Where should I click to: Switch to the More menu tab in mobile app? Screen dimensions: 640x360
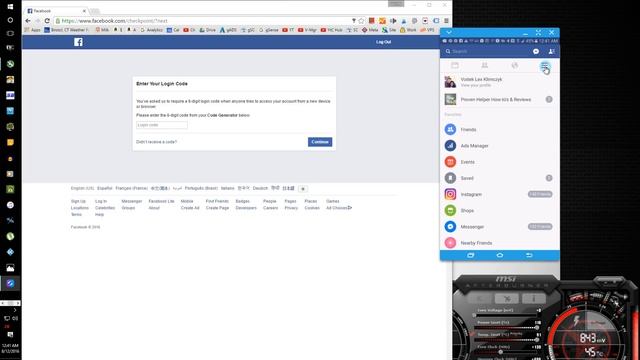point(544,65)
